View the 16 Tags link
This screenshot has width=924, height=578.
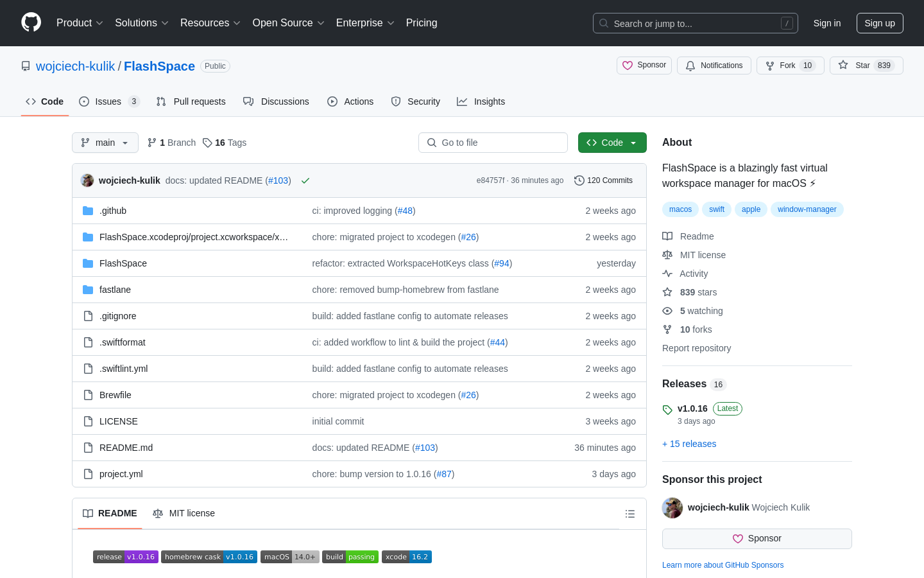(225, 143)
